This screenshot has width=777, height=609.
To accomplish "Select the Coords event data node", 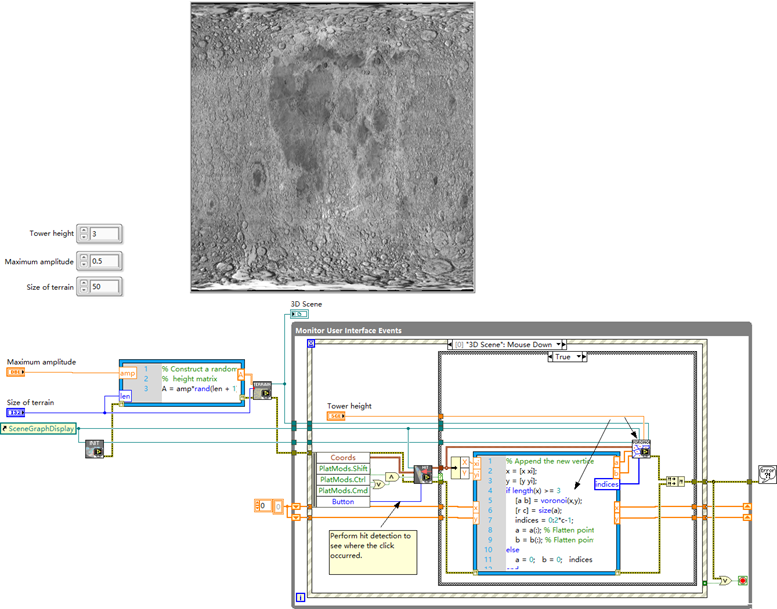I will coord(343,457).
